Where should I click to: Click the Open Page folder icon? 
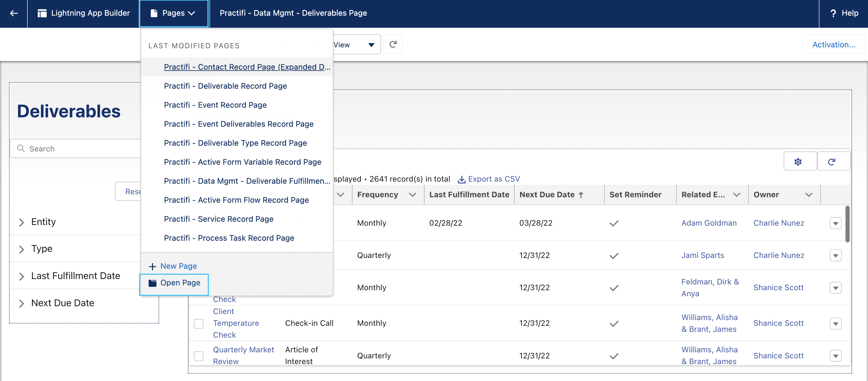tap(152, 283)
